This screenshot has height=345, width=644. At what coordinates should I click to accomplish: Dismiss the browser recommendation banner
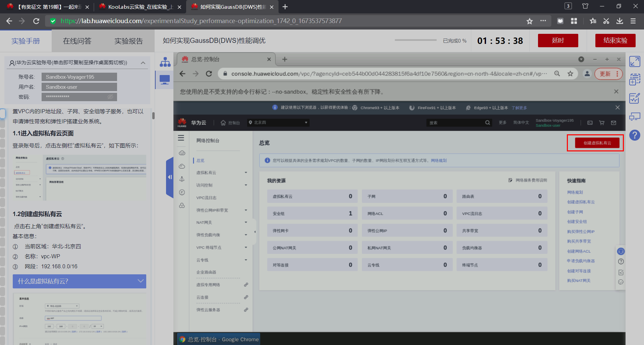[x=618, y=108]
